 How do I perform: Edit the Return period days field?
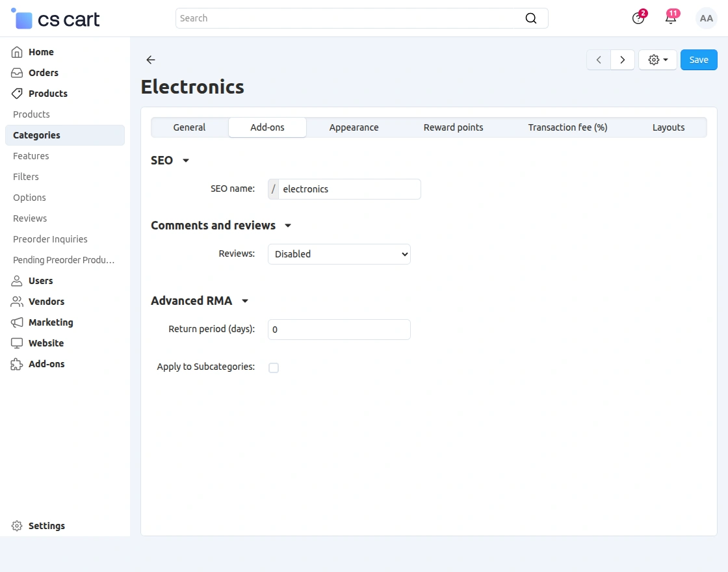pos(339,330)
